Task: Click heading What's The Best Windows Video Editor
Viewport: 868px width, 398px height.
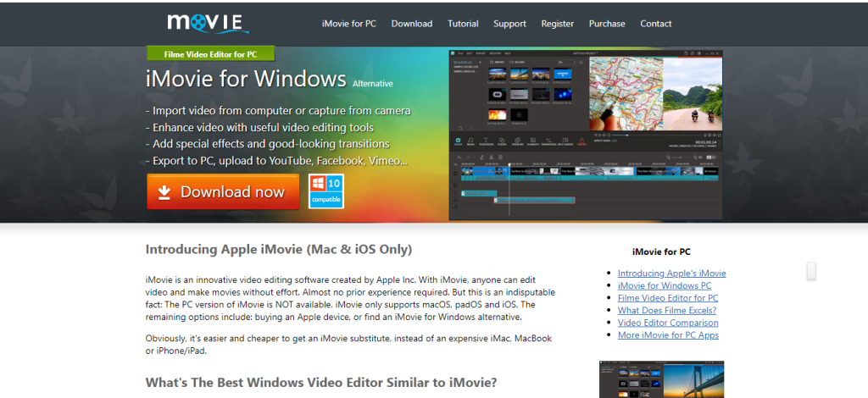Action: click(x=321, y=382)
